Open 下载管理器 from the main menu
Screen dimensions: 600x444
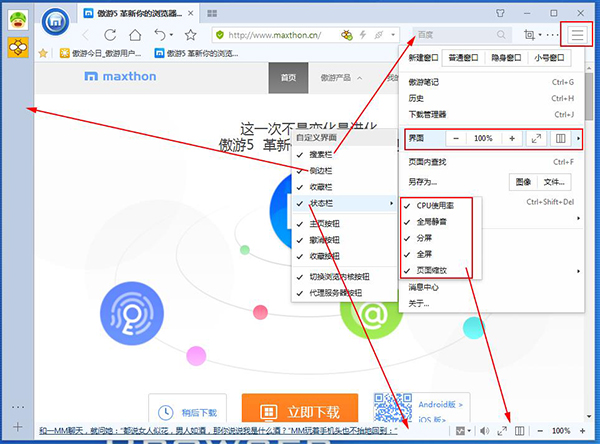click(x=491, y=114)
